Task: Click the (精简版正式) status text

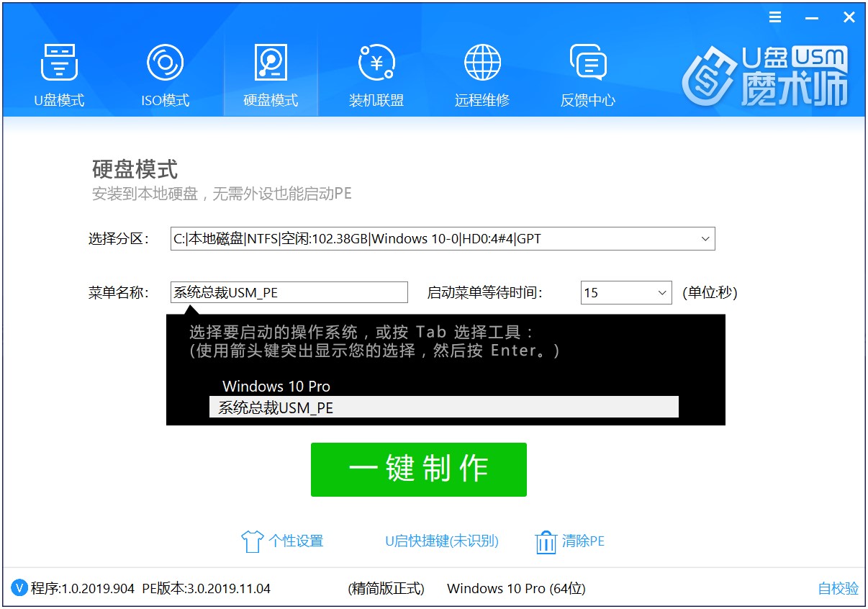Action: [386, 588]
